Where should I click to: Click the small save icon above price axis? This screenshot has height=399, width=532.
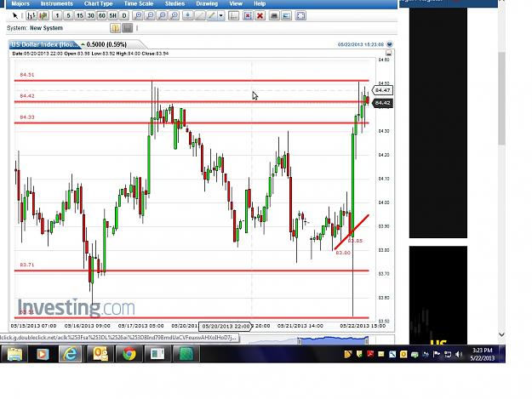pos(389,54)
